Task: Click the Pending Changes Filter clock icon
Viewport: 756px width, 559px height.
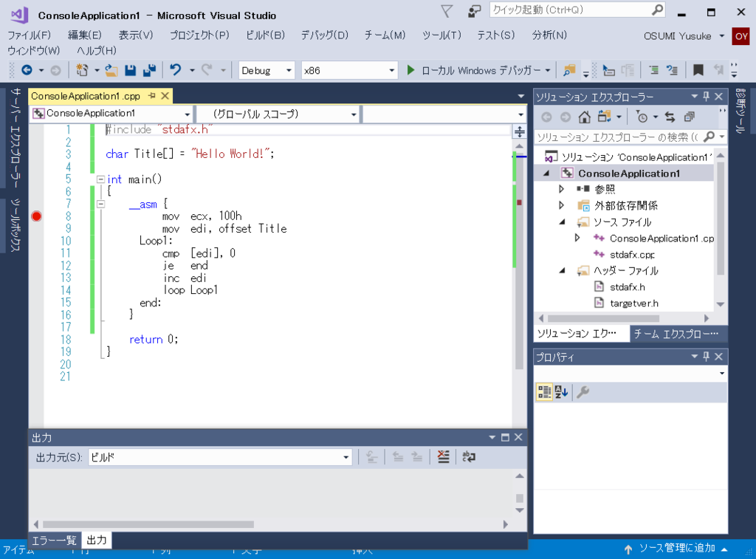Action: click(642, 117)
